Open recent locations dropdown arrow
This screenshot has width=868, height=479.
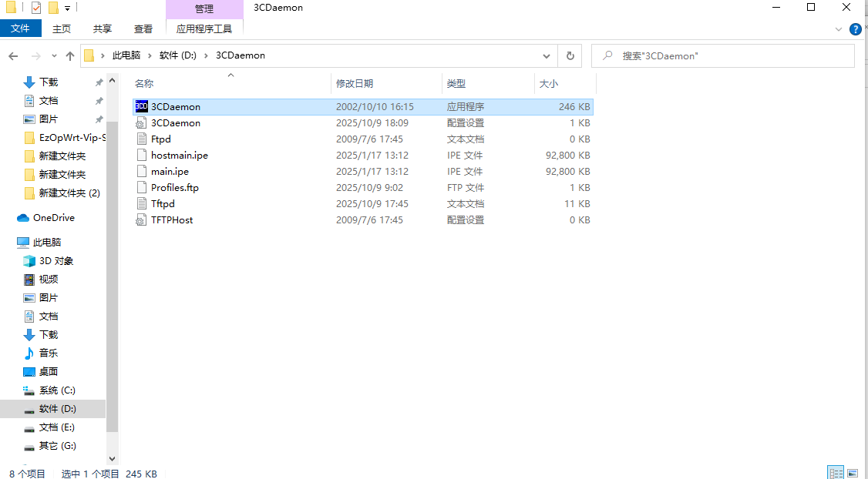[x=54, y=56]
